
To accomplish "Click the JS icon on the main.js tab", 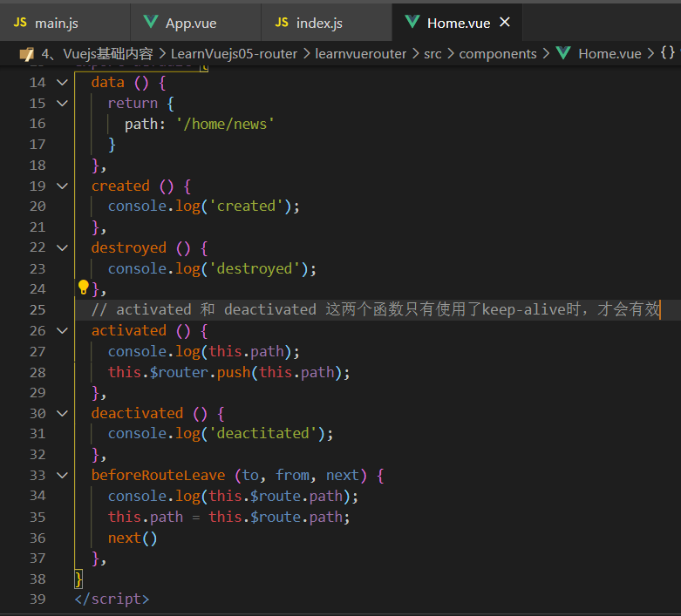I will [20, 22].
